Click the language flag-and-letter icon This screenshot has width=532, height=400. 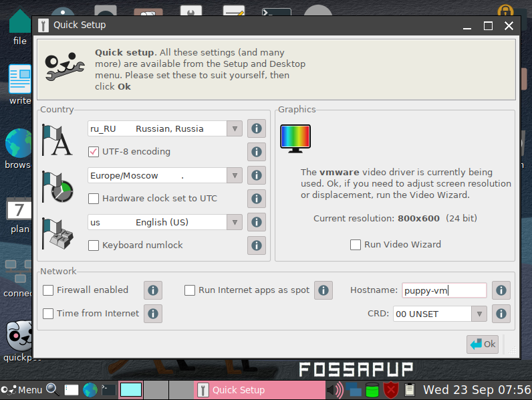(57, 140)
